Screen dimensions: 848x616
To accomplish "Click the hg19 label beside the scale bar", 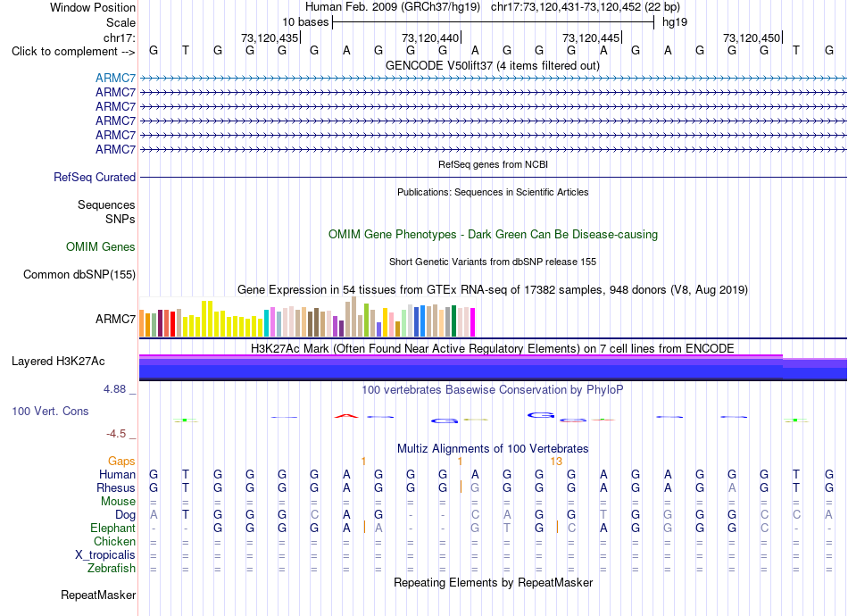I will (x=675, y=22).
